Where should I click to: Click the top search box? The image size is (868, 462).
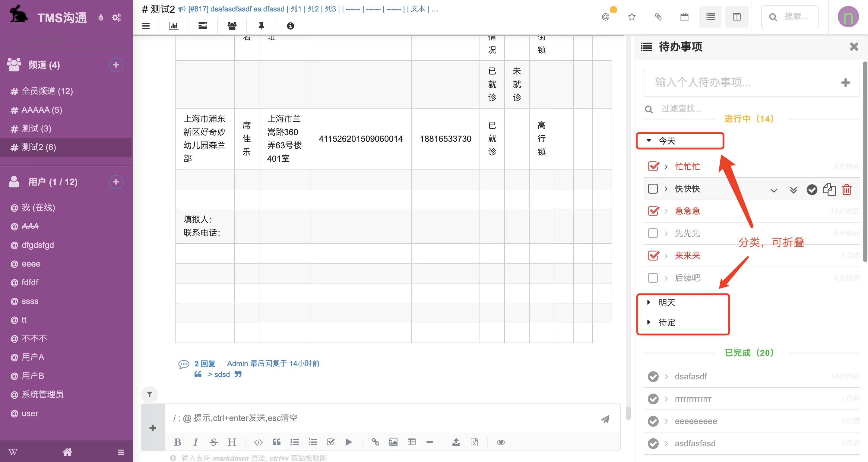(x=790, y=17)
